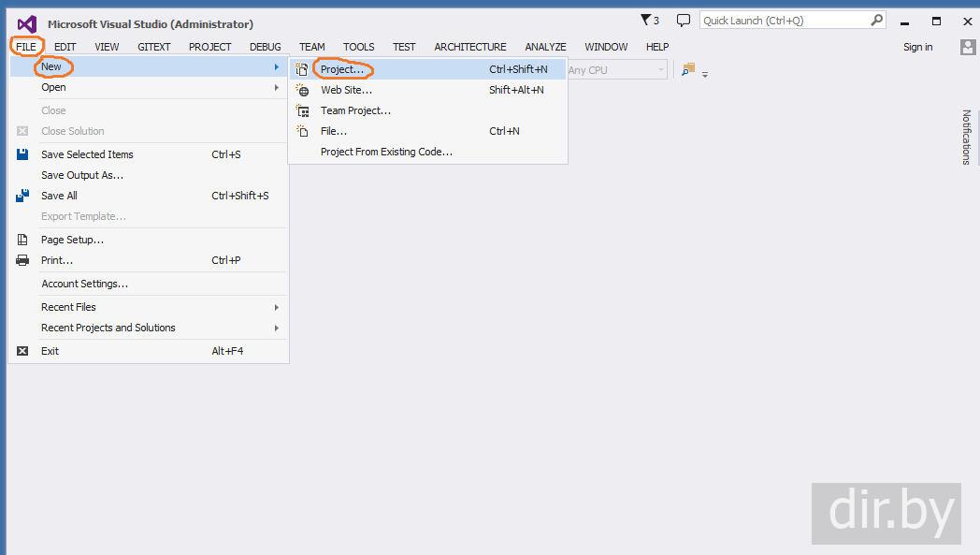
Task: Click the Save All double-floppy icon
Action: click(x=22, y=196)
